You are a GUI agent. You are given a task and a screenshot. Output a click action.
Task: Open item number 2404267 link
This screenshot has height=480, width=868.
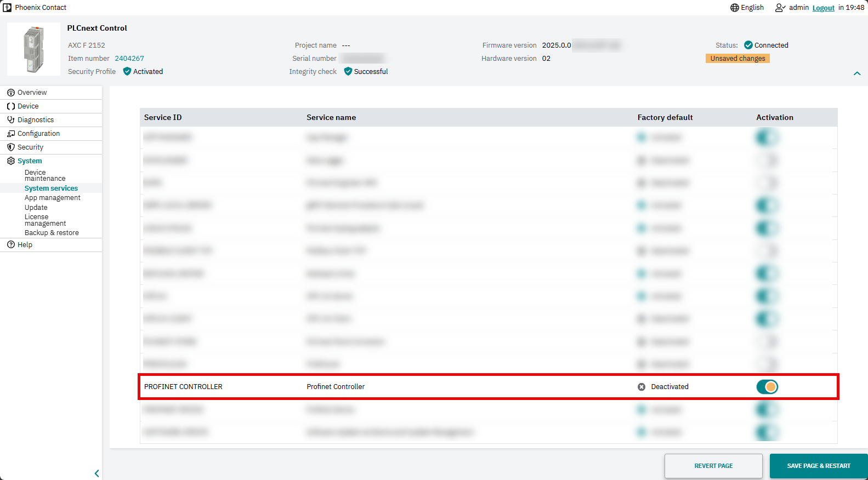coord(129,58)
